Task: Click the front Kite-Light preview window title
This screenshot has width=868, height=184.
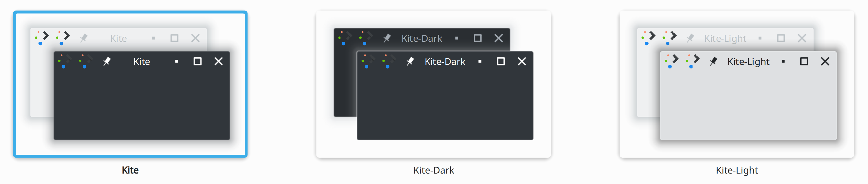Action: click(748, 62)
